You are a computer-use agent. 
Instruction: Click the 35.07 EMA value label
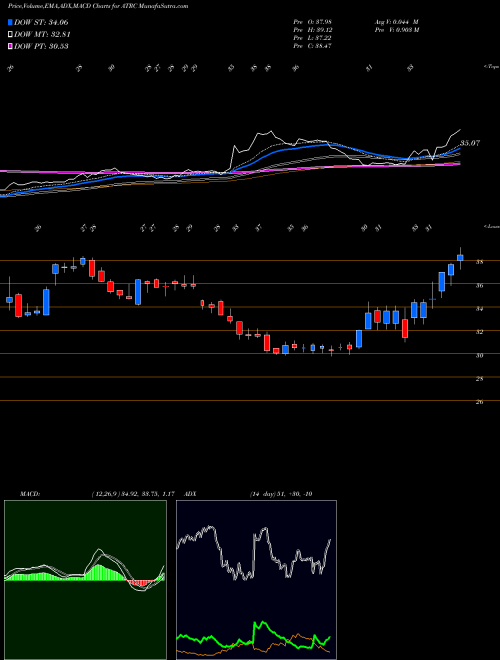(x=470, y=143)
